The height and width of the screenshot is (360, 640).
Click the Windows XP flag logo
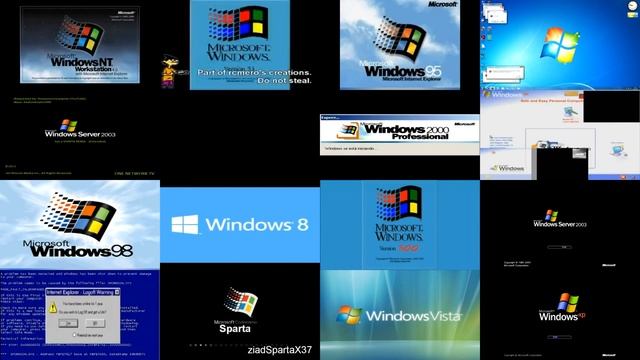pyautogui.click(x=568, y=302)
